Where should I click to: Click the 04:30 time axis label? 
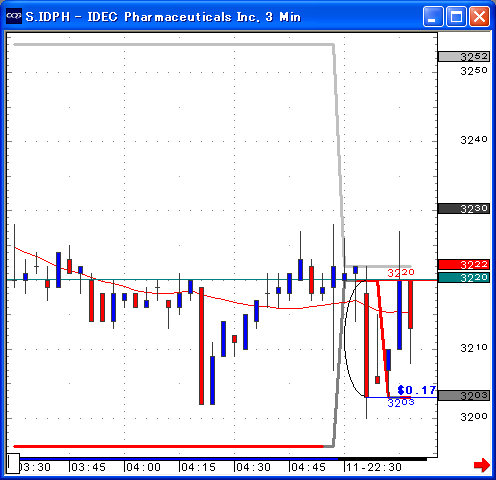point(253,467)
